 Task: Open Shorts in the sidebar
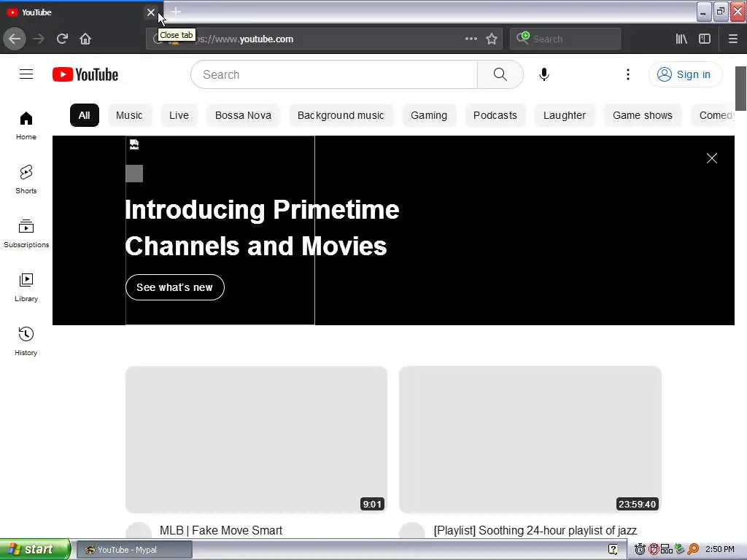pyautogui.click(x=26, y=179)
